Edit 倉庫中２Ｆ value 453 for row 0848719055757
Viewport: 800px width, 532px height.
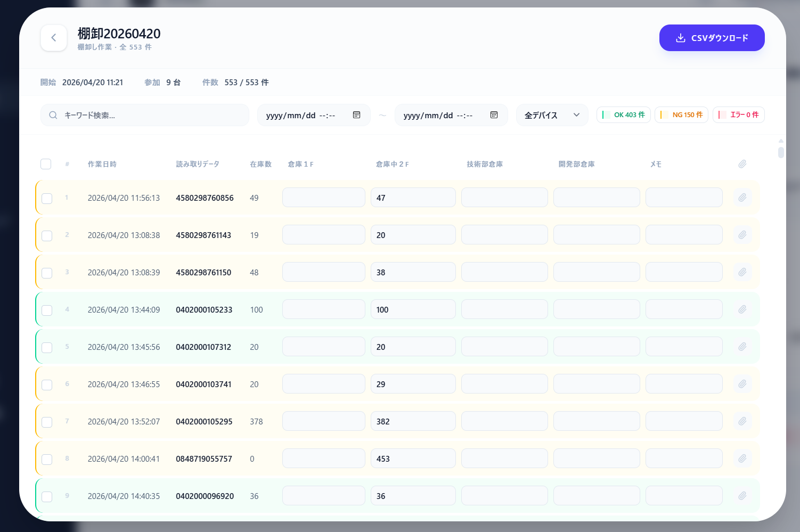click(x=413, y=459)
